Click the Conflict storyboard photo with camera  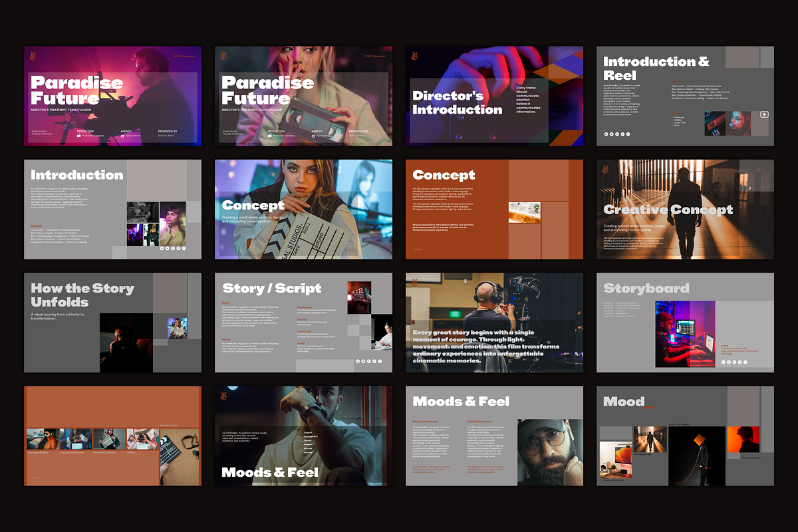click(x=142, y=439)
